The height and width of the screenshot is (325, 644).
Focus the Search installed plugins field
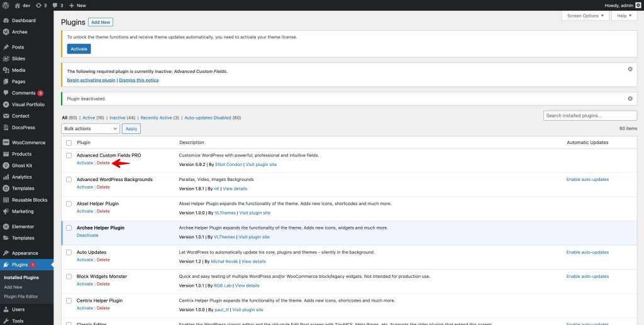point(590,116)
